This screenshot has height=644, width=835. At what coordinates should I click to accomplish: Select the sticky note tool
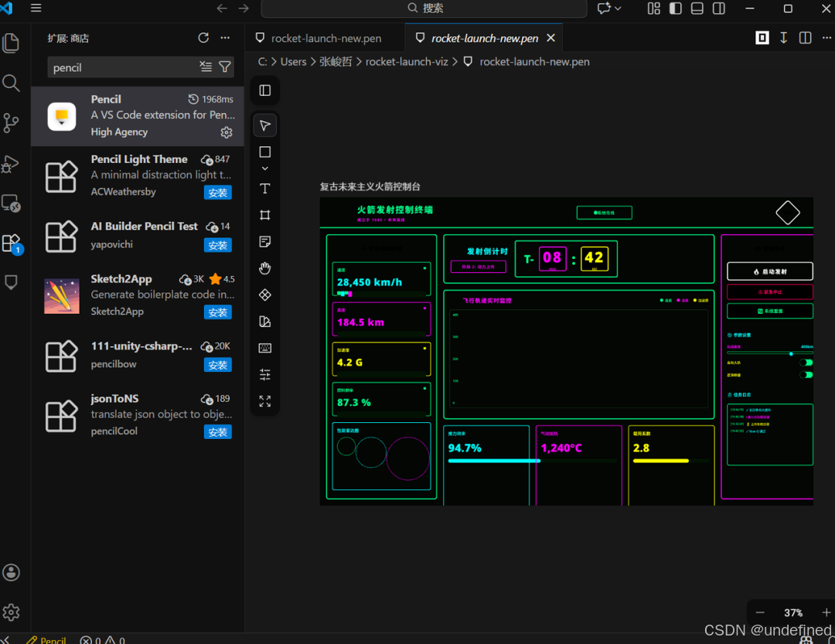pyautogui.click(x=265, y=242)
